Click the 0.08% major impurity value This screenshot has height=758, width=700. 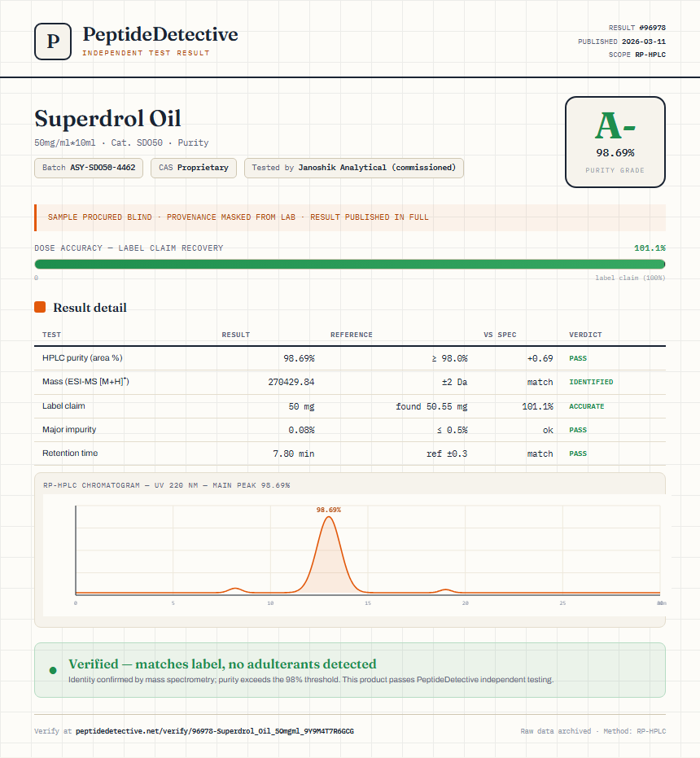click(x=301, y=430)
